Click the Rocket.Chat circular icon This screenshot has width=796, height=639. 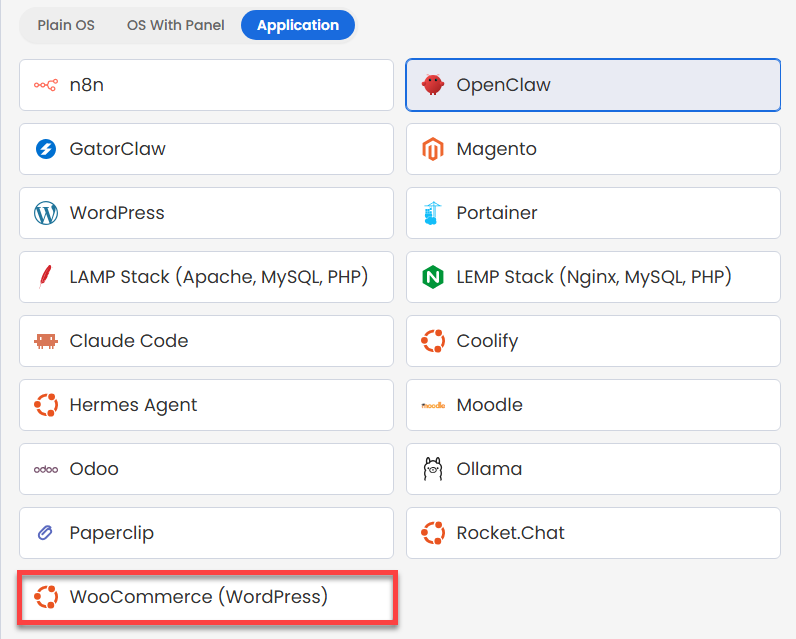[433, 532]
